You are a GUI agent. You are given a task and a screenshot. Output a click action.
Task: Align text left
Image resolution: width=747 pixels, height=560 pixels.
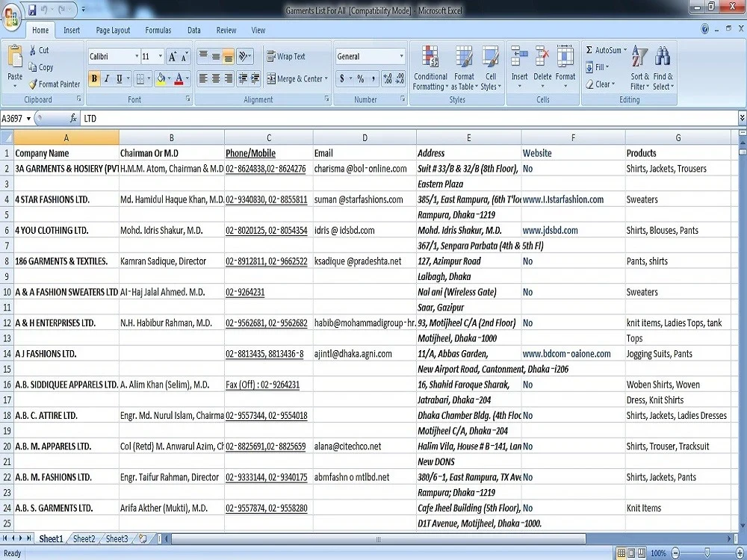click(x=203, y=78)
